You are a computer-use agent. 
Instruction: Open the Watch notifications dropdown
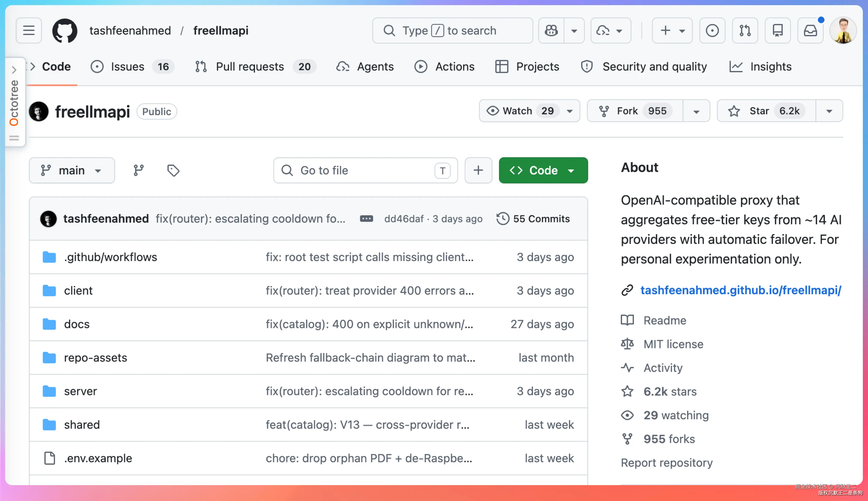click(529, 111)
